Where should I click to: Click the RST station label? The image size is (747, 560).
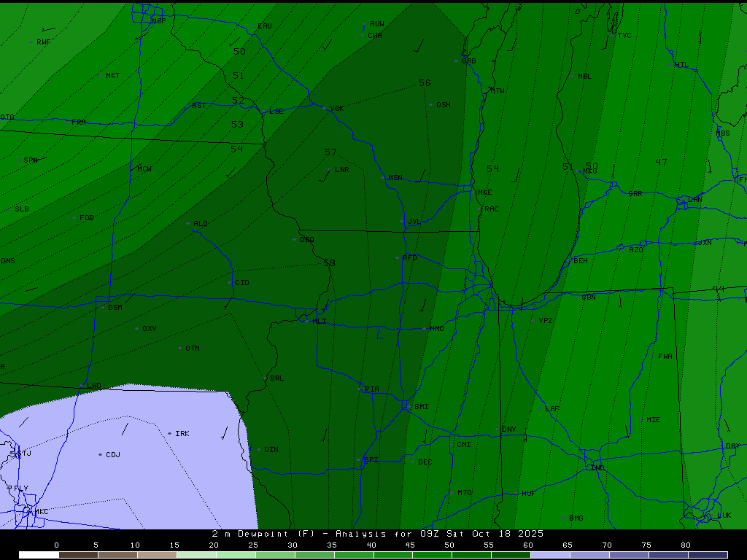click(198, 105)
